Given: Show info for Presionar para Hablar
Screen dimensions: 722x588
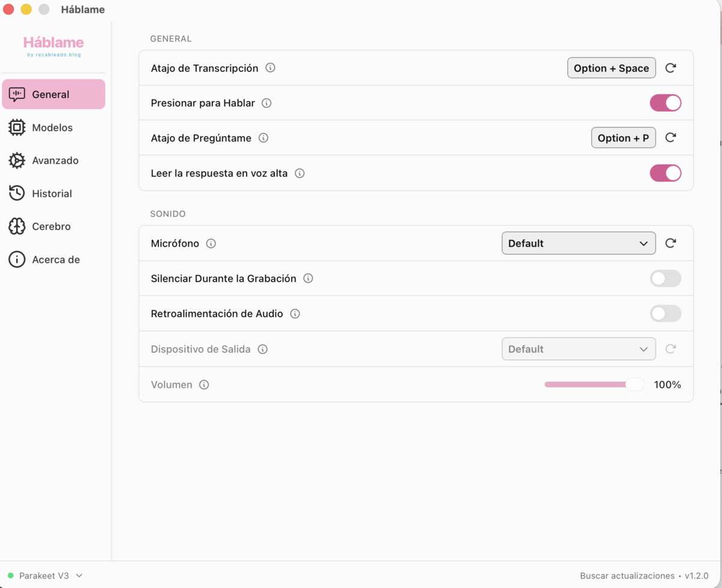Looking at the screenshot, I should (267, 103).
